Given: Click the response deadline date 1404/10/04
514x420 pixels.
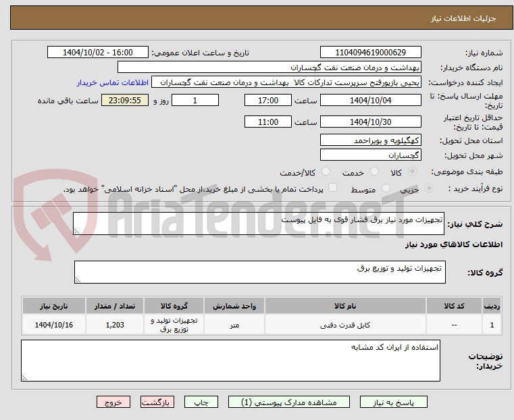Looking at the screenshot, I should pos(370,100).
